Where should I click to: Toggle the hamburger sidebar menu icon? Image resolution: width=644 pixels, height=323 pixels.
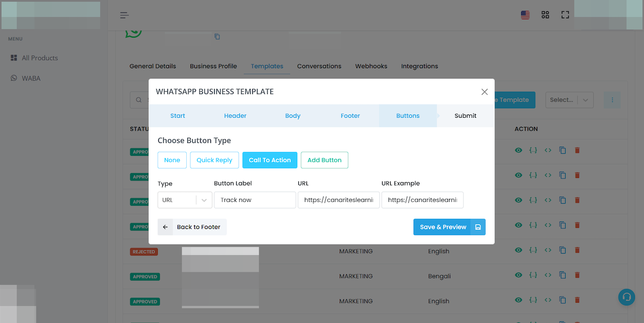125,15
